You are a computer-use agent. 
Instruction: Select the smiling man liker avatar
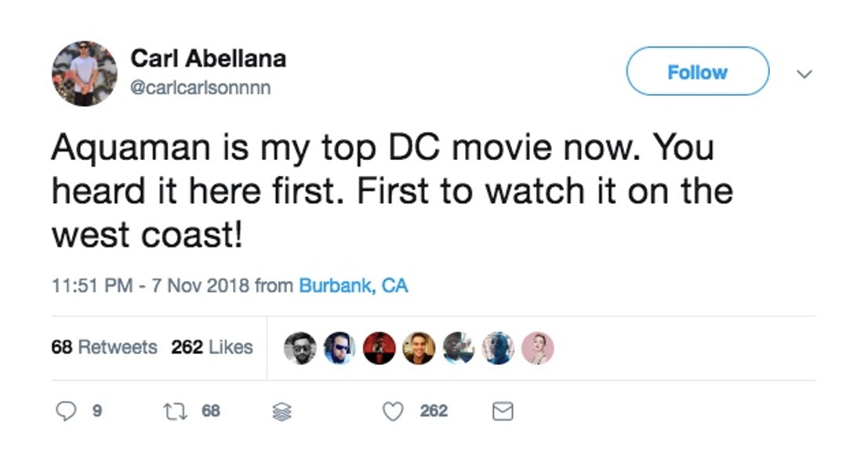click(419, 348)
